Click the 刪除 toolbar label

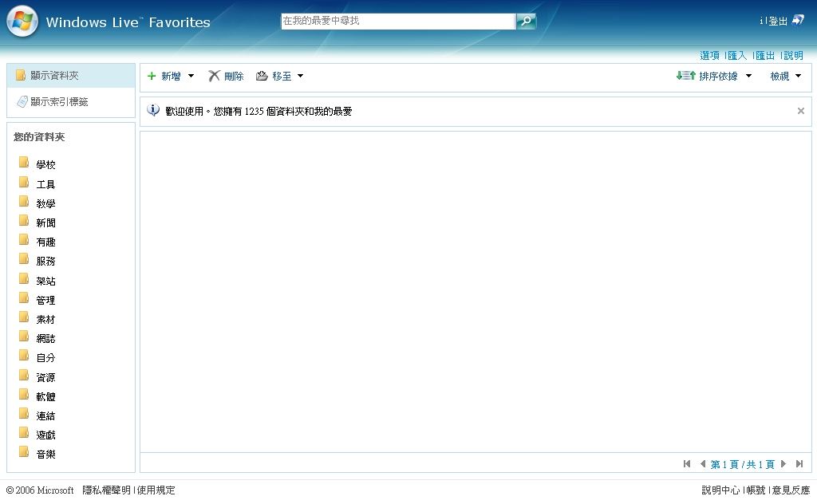234,77
